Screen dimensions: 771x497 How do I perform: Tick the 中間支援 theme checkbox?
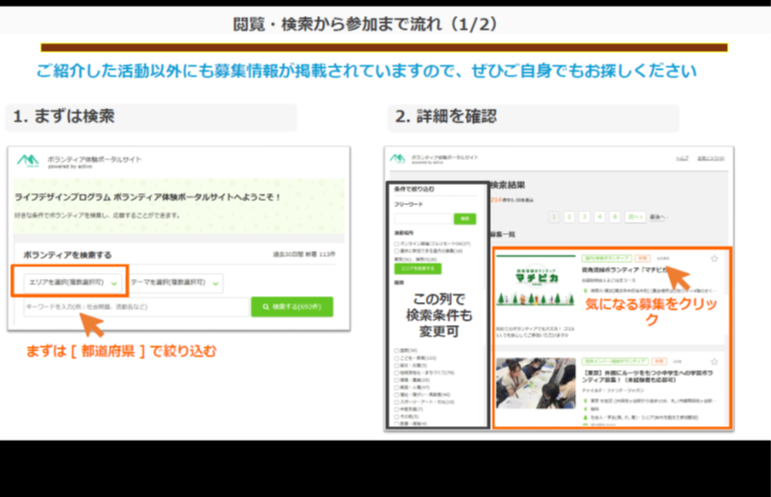tap(396, 409)
